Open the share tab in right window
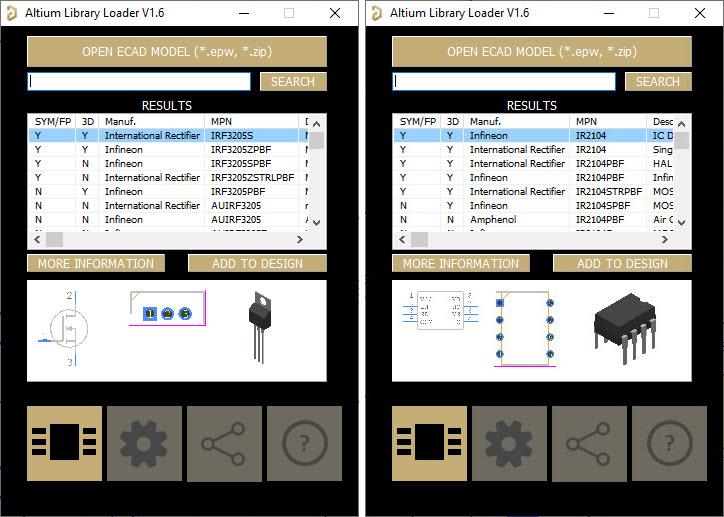 [589, 443]
